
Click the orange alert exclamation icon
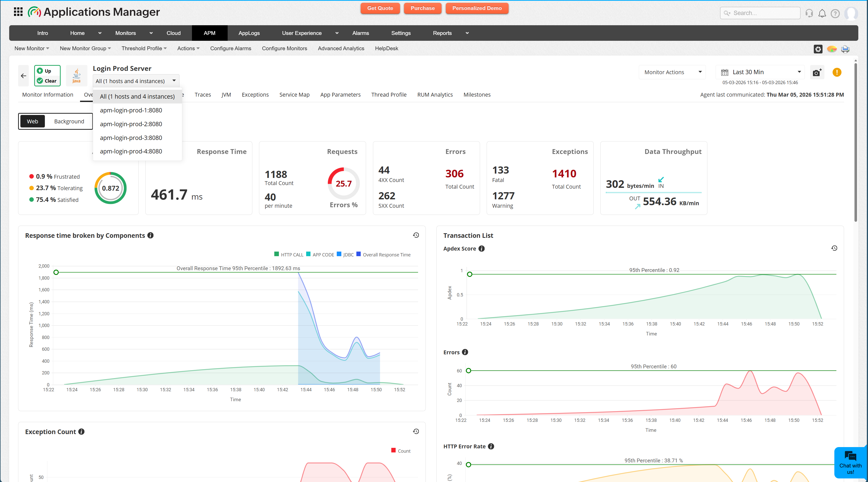[x=837, y=72]
